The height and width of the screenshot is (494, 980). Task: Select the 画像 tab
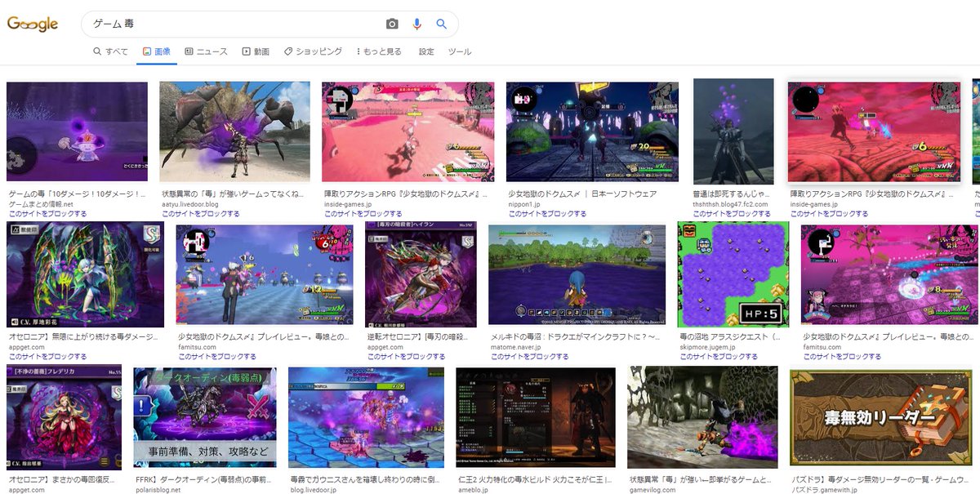pyautogui.click(x=156, y=51)
